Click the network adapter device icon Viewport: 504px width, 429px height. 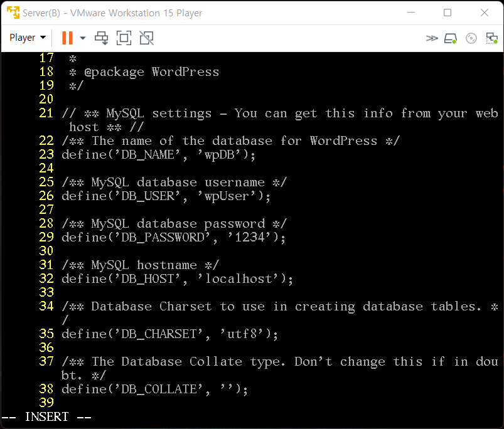(x=492, y=38)
